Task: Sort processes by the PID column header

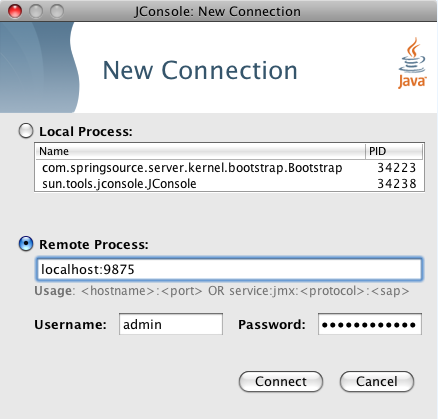Action: point(394,151)
